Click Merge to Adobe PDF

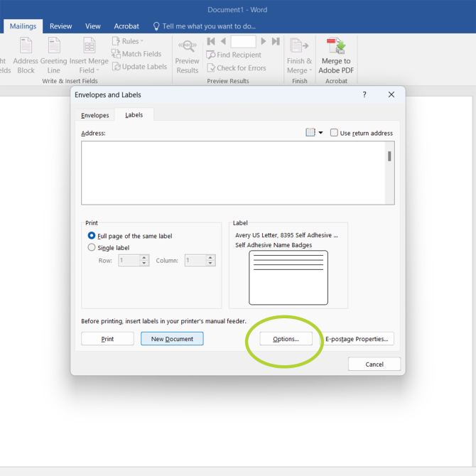[x=336, y=56]
